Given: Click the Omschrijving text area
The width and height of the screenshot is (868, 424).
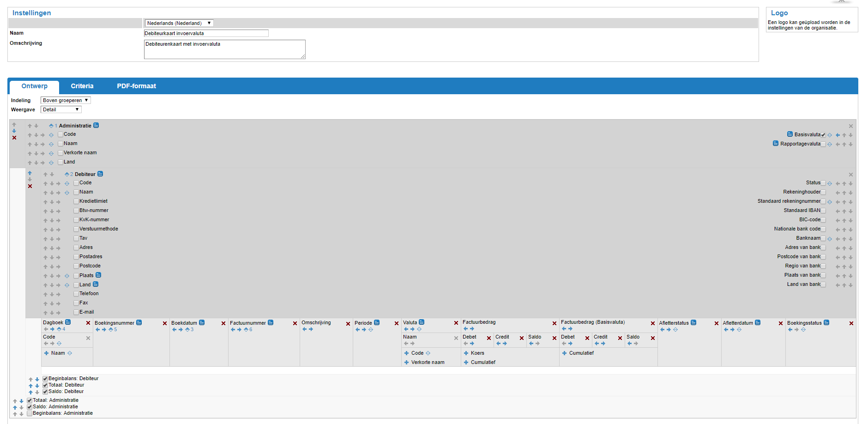Looking at the screenshot, I should 224,49.
